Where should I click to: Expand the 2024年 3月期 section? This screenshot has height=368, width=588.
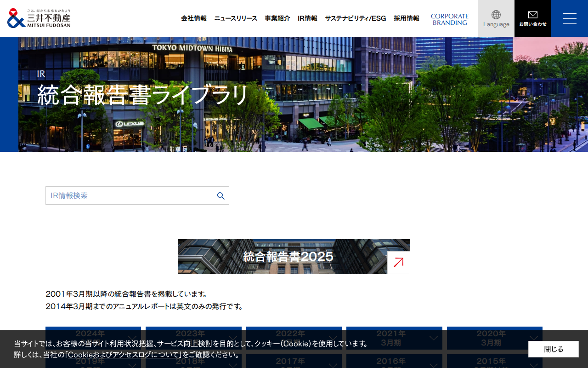(x=93, y=338)
